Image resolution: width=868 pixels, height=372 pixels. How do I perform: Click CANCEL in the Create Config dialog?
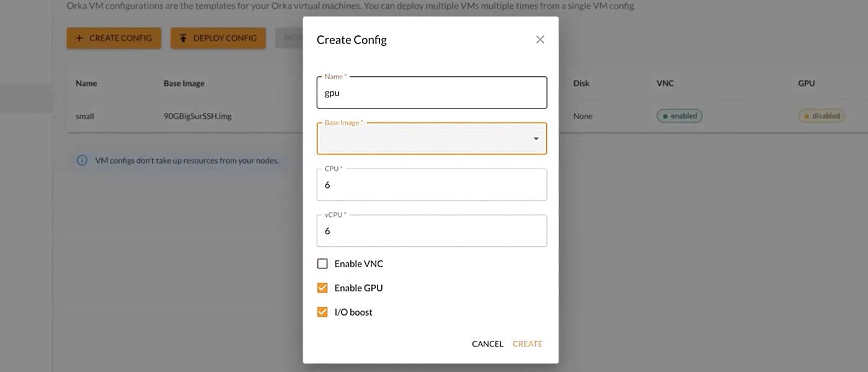(487, 343)
